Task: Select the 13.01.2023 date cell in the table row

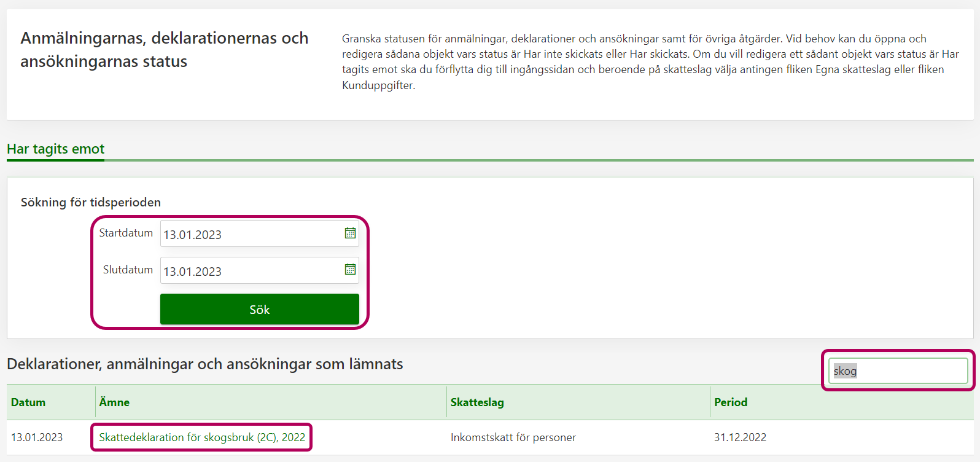Action: (x=37, y=437)
